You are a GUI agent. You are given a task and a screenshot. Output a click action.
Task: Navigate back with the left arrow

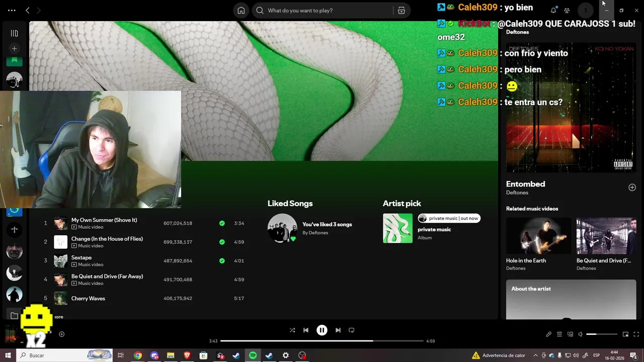tap(28, 11)
